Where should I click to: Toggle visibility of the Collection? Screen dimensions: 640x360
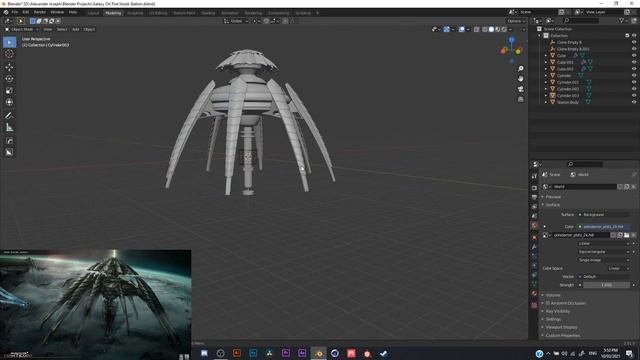634,36
